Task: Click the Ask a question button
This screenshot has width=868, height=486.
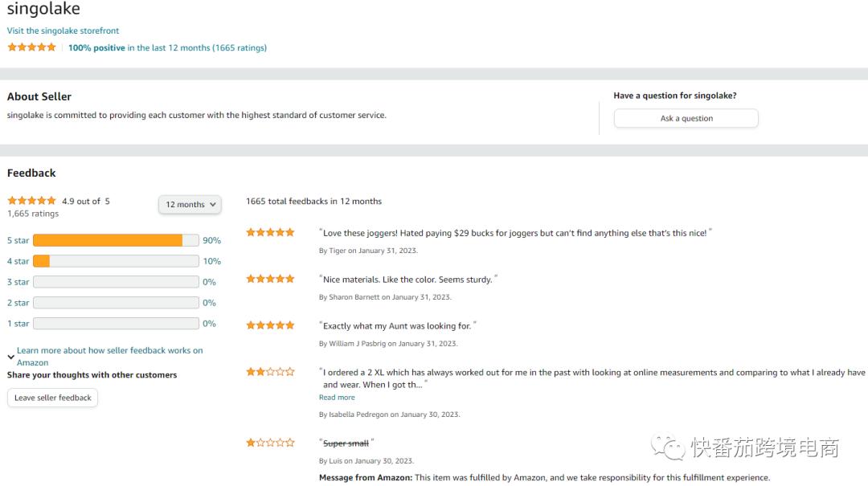Action: 686,118
